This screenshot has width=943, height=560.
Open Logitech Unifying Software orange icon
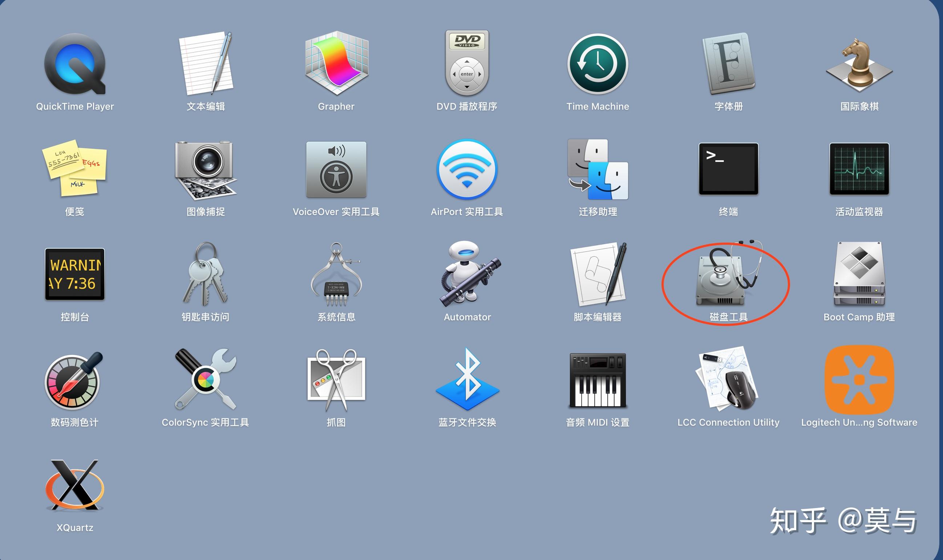pos(859,380)
